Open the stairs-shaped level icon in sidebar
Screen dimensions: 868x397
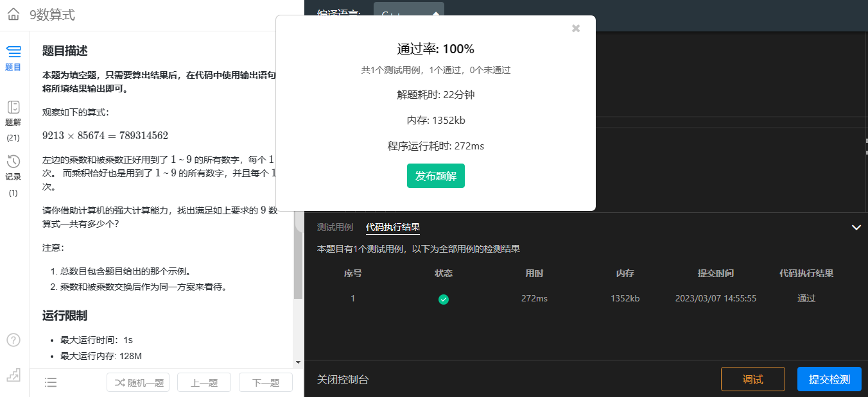13,374
